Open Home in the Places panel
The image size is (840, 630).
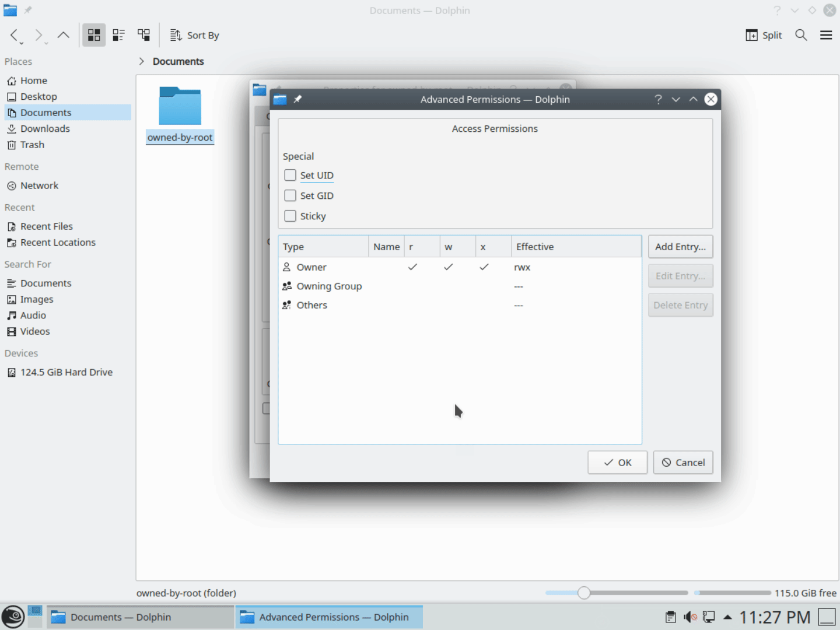pyautogui.click(x=68, y=80)
